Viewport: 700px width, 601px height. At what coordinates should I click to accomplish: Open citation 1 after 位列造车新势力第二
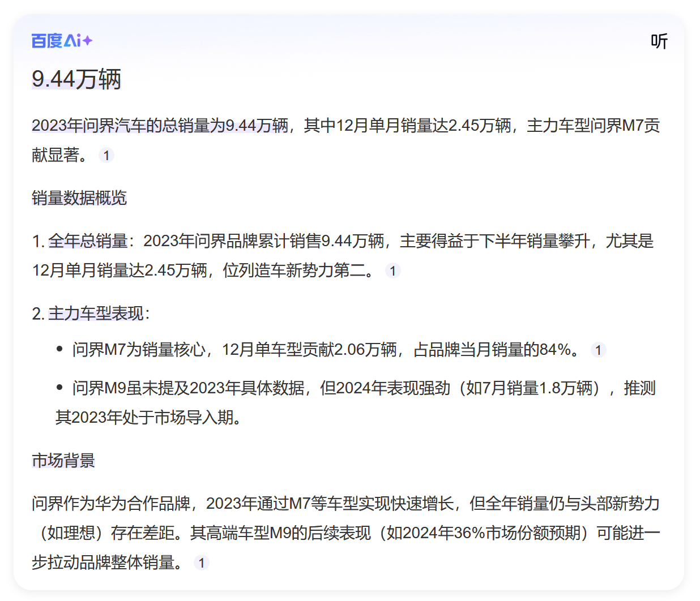393,271
